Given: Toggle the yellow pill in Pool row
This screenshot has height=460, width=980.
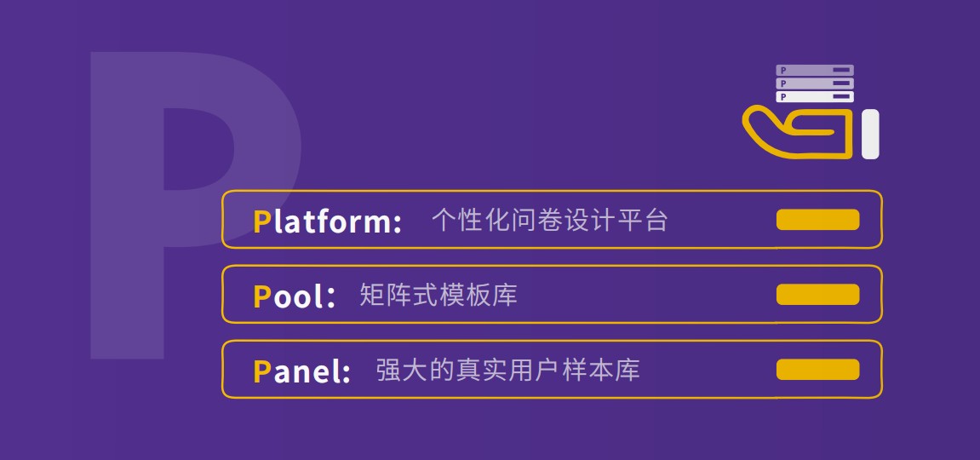Looking at the screenshot, I should pos(817,295).
